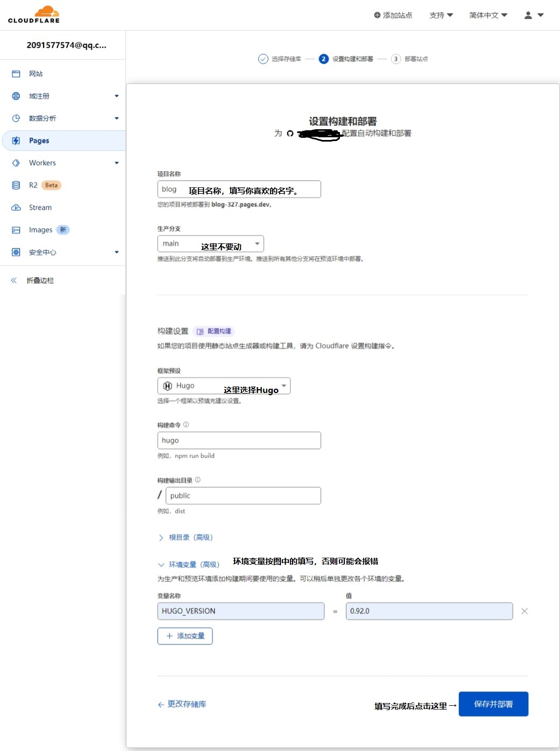The image size is (560, 751).
Task: Click back arrow beside 更改存储库
Action: pos(161,704)
